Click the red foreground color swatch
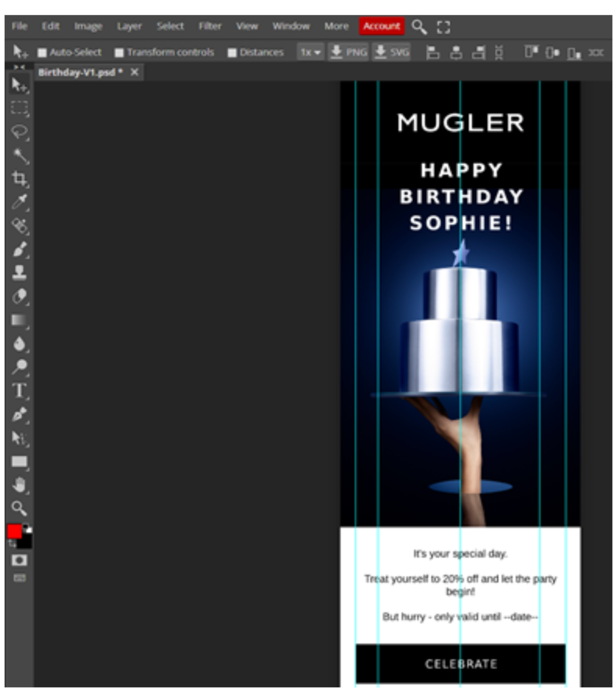This screenshot has width=616, height=692. point(14,531)
